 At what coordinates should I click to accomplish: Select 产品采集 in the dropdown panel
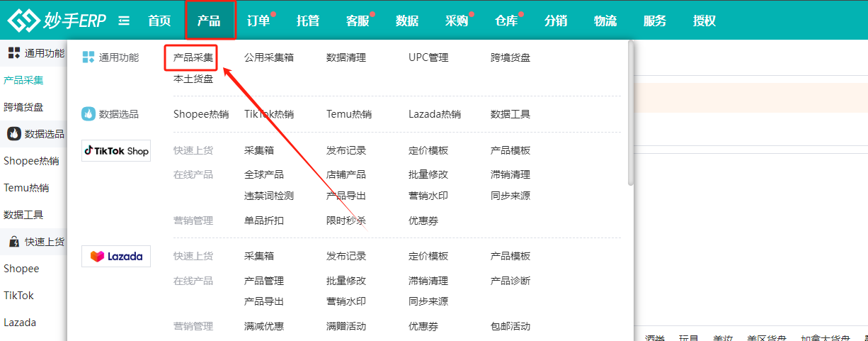pos(193,57)
